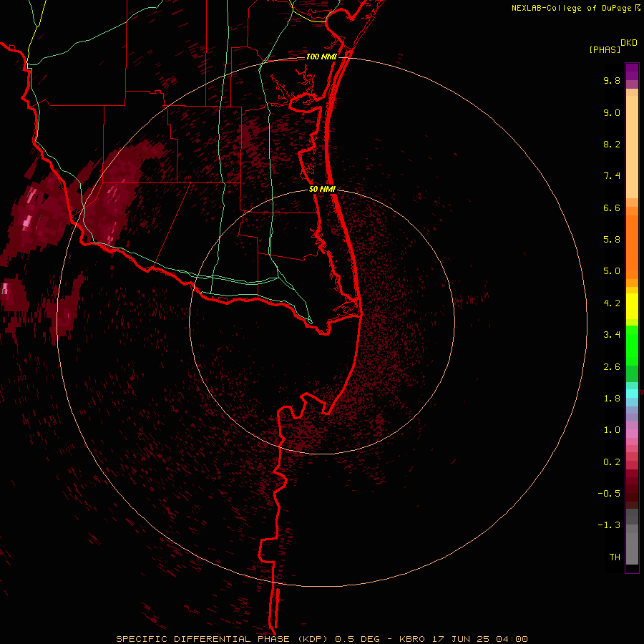Click the -1.3 scale value

[x=609, y=525]
